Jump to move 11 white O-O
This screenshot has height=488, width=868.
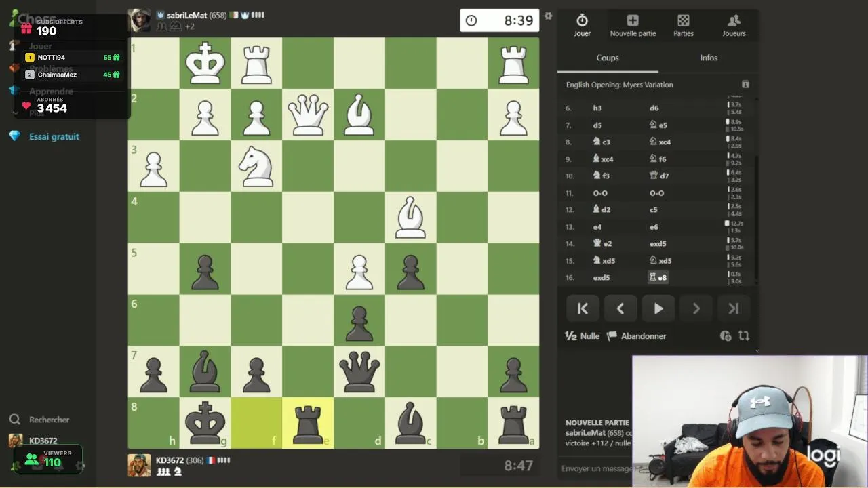[x=600, y=193]
